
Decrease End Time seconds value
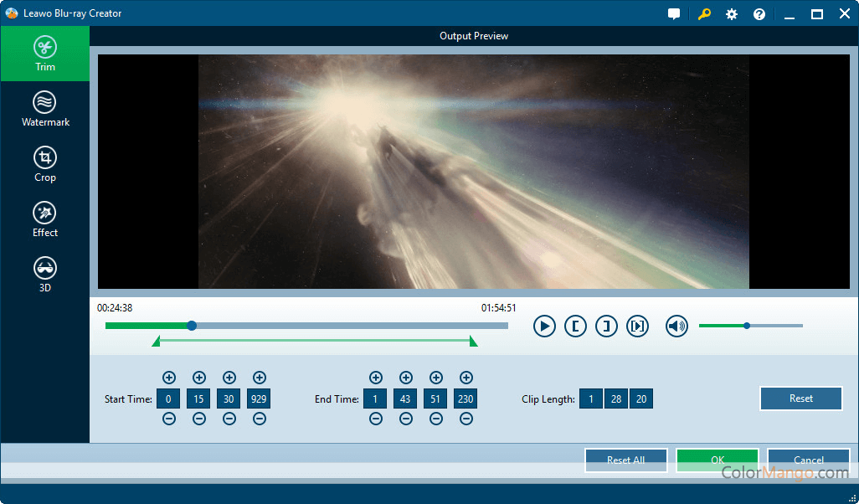pos(436,419)
